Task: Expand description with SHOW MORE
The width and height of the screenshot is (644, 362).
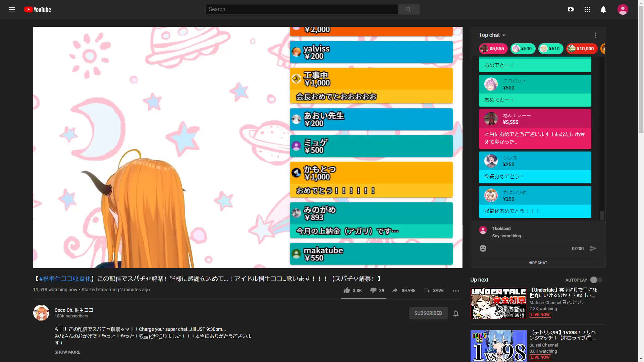Action: 67,352
